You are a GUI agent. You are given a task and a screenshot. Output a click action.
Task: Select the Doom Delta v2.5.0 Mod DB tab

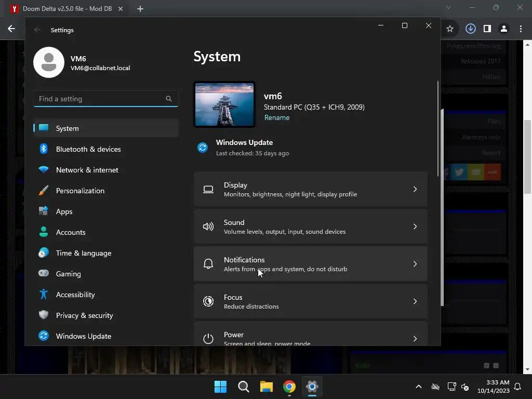click(x=67, y=9)
